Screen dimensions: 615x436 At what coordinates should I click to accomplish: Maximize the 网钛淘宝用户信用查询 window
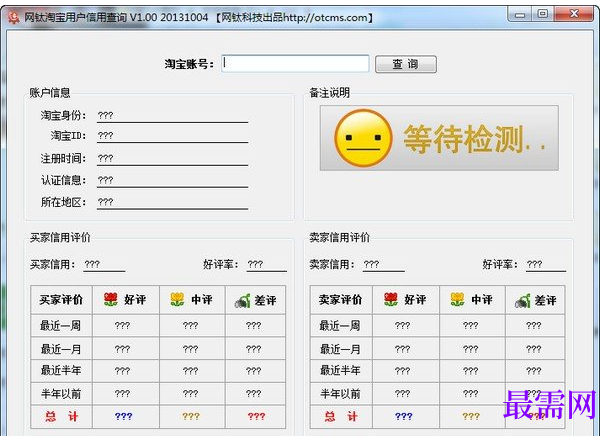(x=542, y=14)
